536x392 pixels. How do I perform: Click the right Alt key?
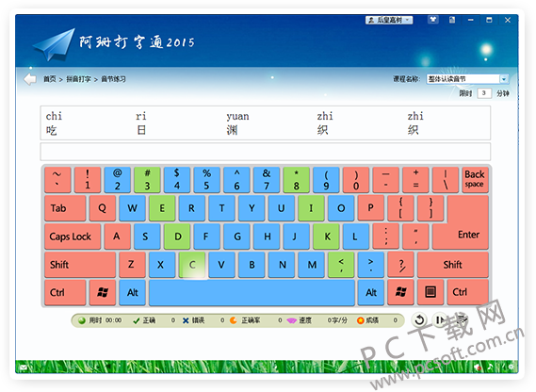tap(371, 292)
